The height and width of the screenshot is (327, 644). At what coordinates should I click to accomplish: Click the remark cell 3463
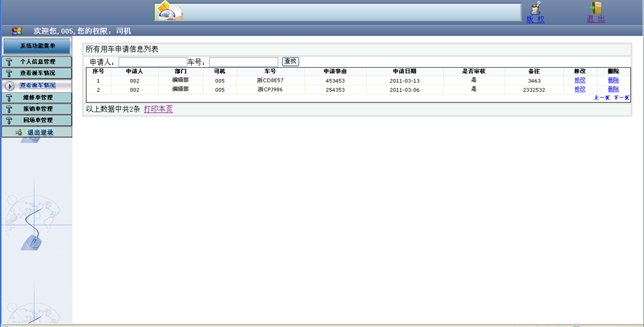(534, 81)
